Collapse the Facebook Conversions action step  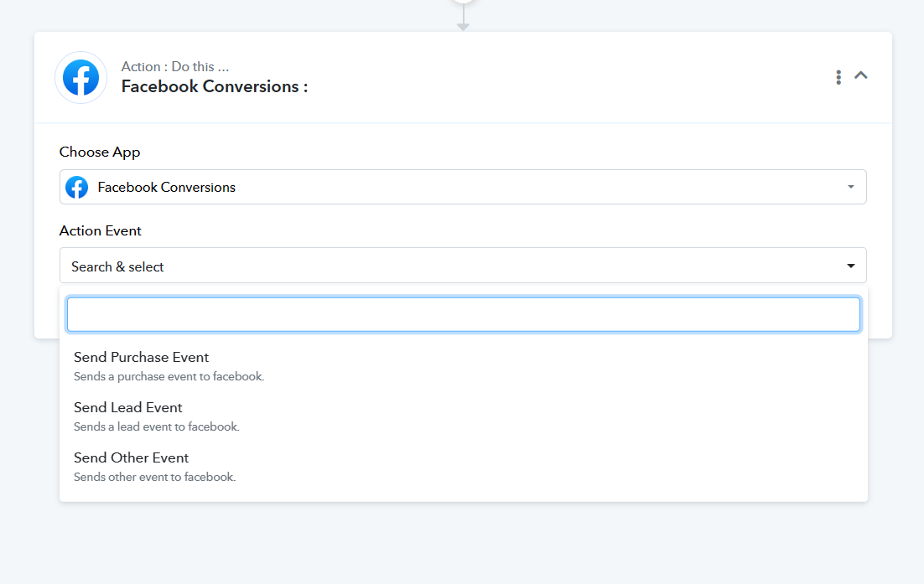click(x=861, y=75)
